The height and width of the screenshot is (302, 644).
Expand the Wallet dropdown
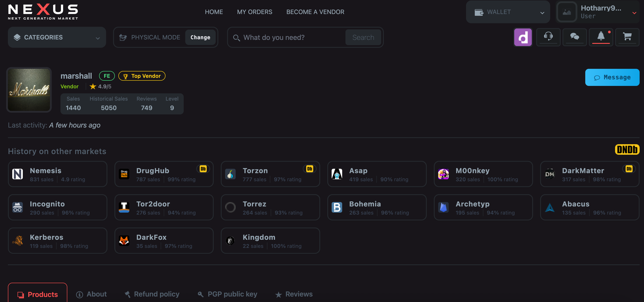[x=508, y=12]
